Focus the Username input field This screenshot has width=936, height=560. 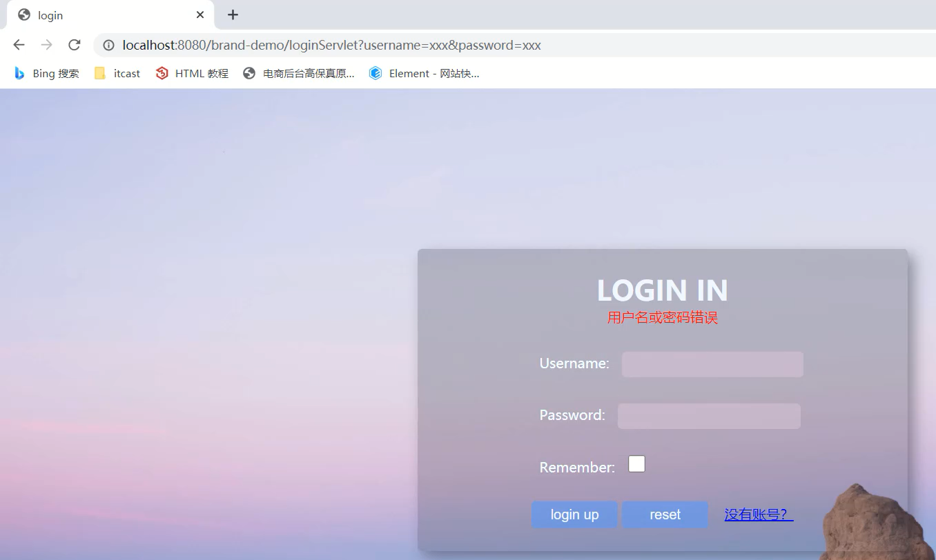tap(712, 364)
